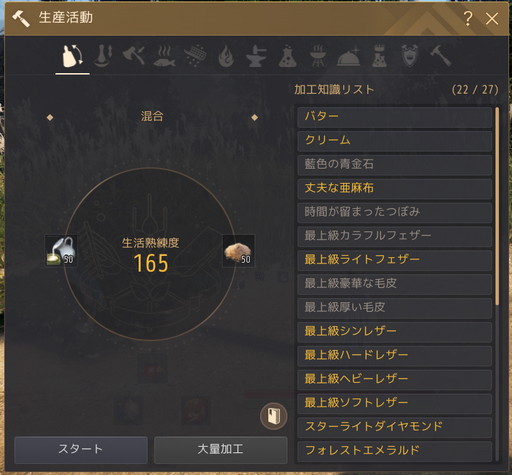Select the axe chopping processing icon
This screenshot has width=512, height=475.
pyautogui.click(x=133, y=56)
